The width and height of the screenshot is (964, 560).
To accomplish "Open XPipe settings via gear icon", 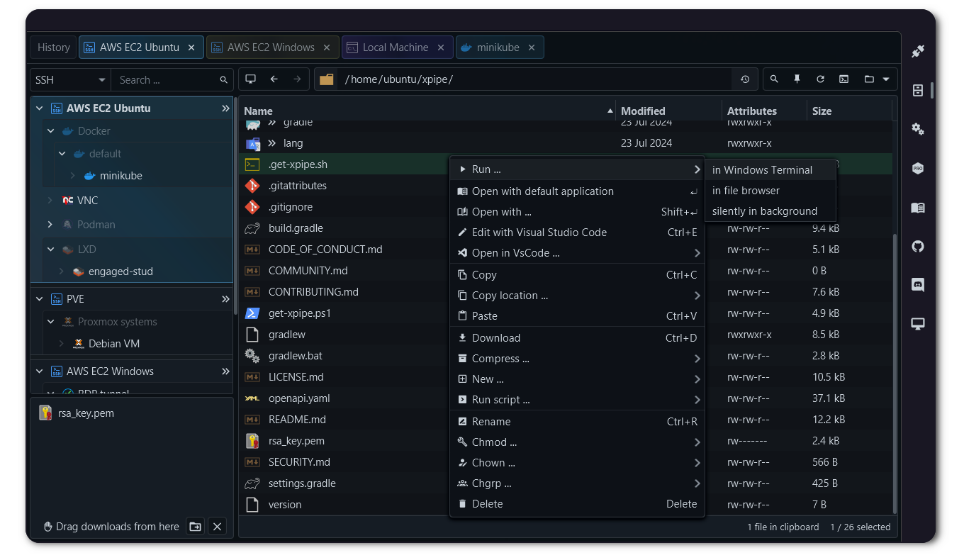I will [x=917, y=129].
